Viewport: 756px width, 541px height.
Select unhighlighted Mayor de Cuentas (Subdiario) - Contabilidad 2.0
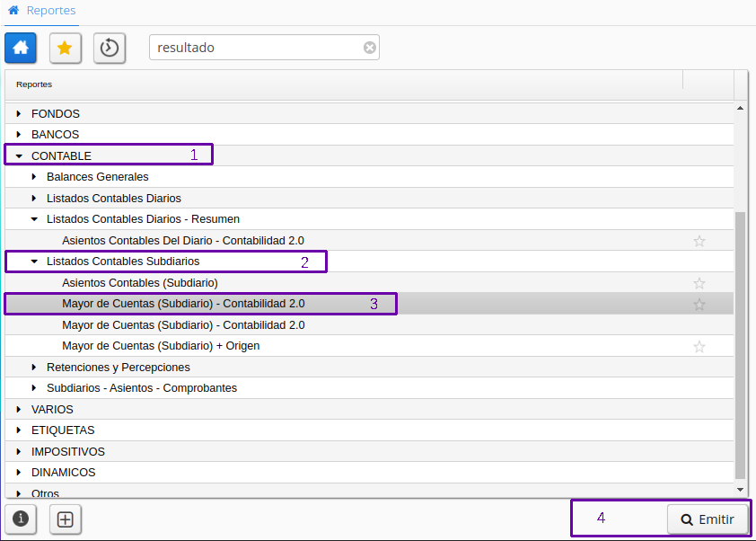(183, 325)
